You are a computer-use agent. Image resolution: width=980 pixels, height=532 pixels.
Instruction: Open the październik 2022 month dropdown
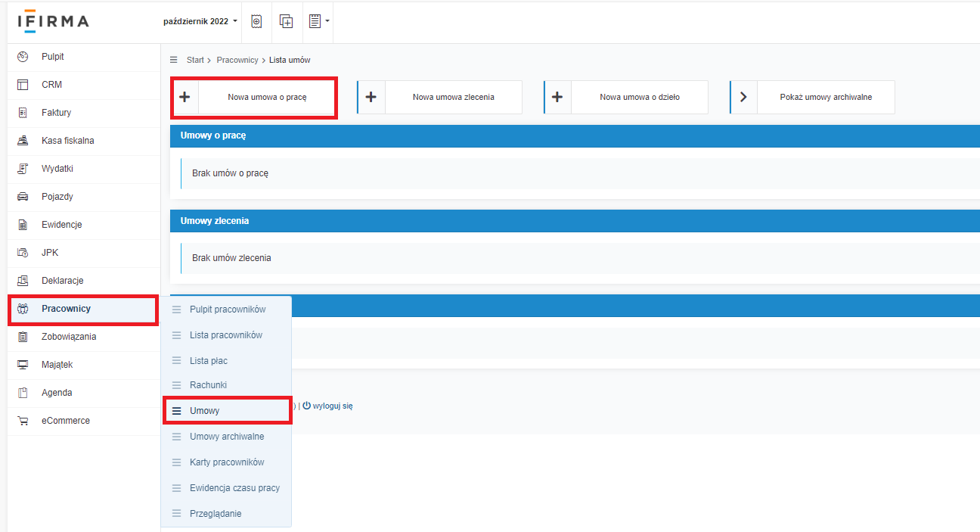[200, 21]
